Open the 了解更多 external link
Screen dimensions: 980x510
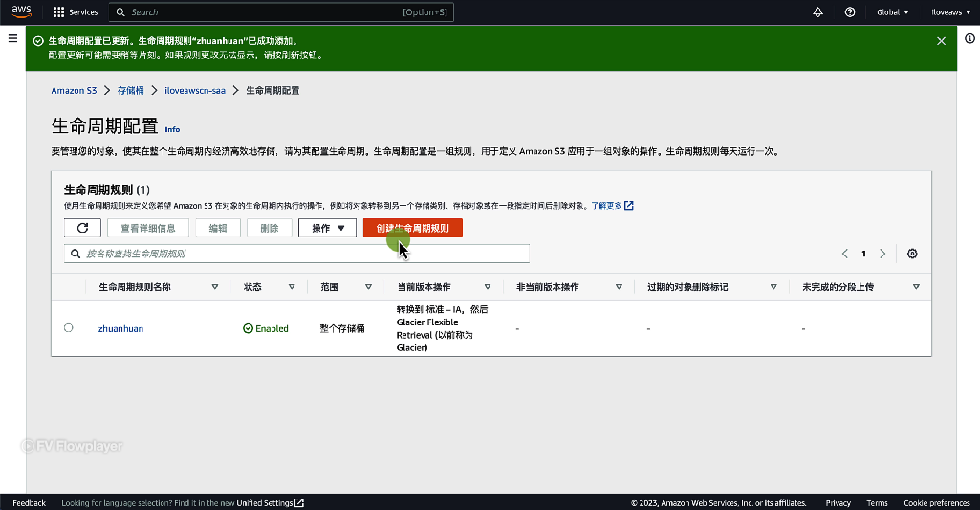pyautogui.click(x=613, y=206)
